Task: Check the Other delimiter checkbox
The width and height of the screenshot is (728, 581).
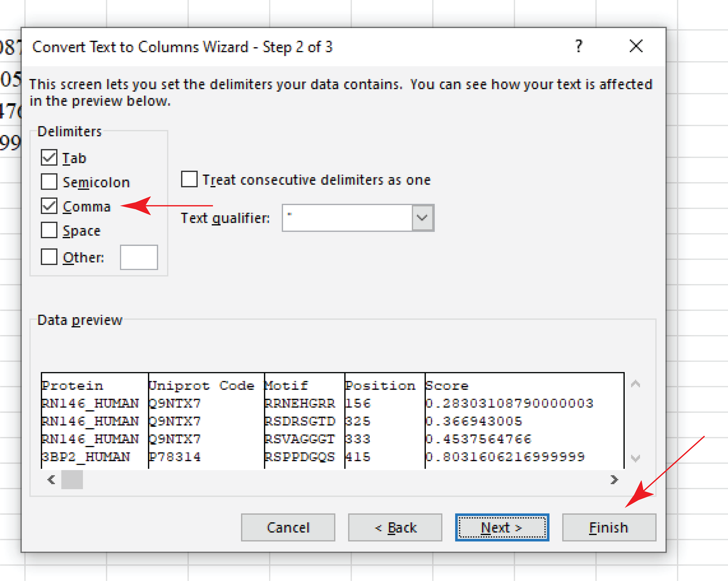Action: click(49, 257)
